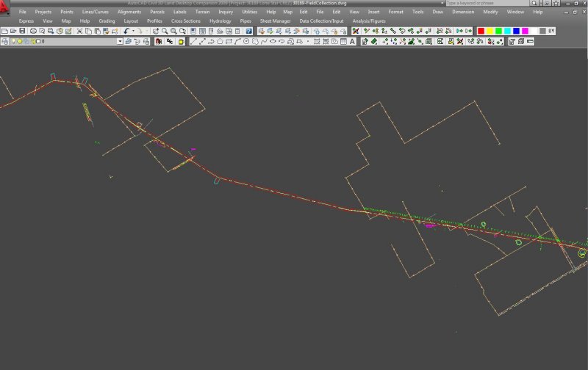Viewport: 588px width, 370px height.
Task: Click the Copy icon
Action: (88, 31)
